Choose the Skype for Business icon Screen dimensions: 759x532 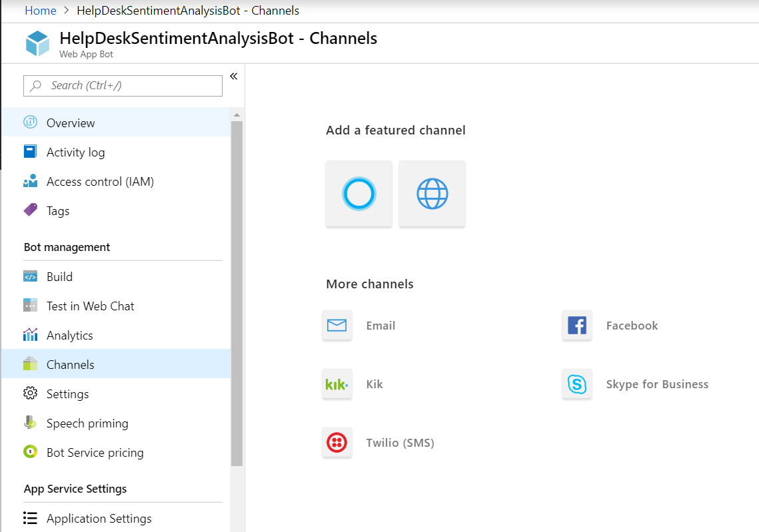pyautogui.click(x=576, y=384)
